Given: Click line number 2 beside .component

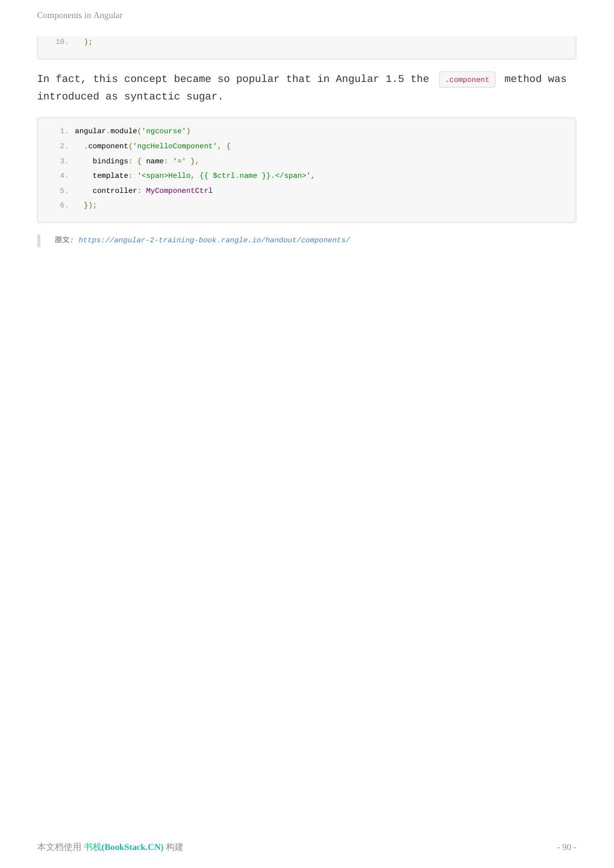Looking at the screenshot, I should point(64,146).
